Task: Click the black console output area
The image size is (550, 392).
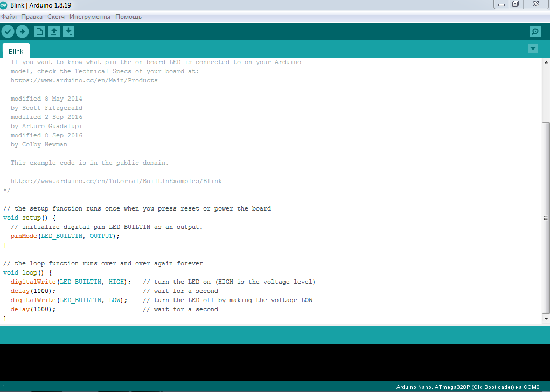Action: point(275,362)
